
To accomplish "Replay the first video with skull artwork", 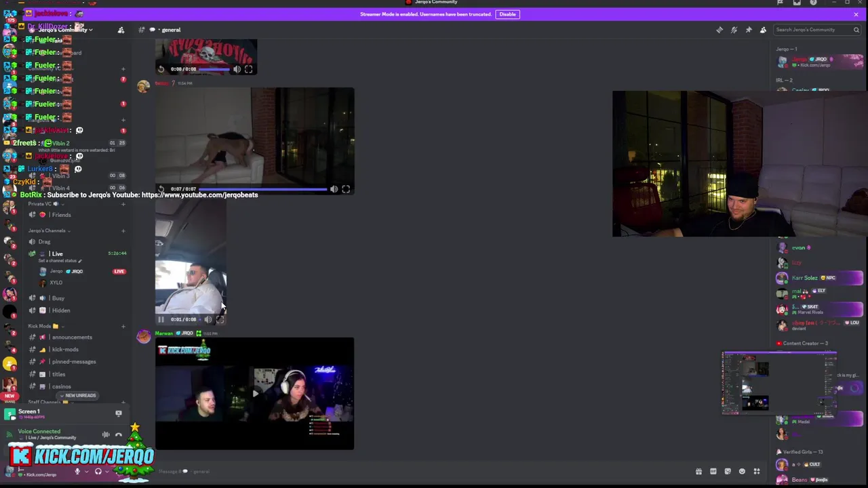I will tap(161, 69).
